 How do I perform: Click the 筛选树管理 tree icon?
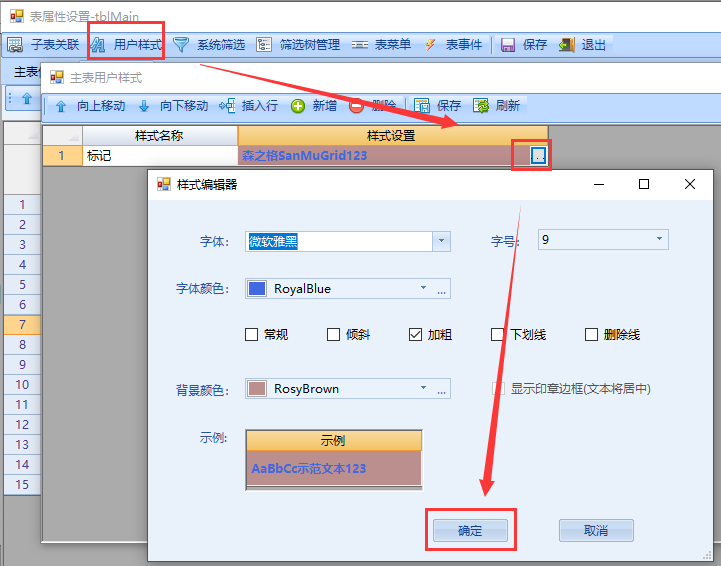[x=263, y=45]
